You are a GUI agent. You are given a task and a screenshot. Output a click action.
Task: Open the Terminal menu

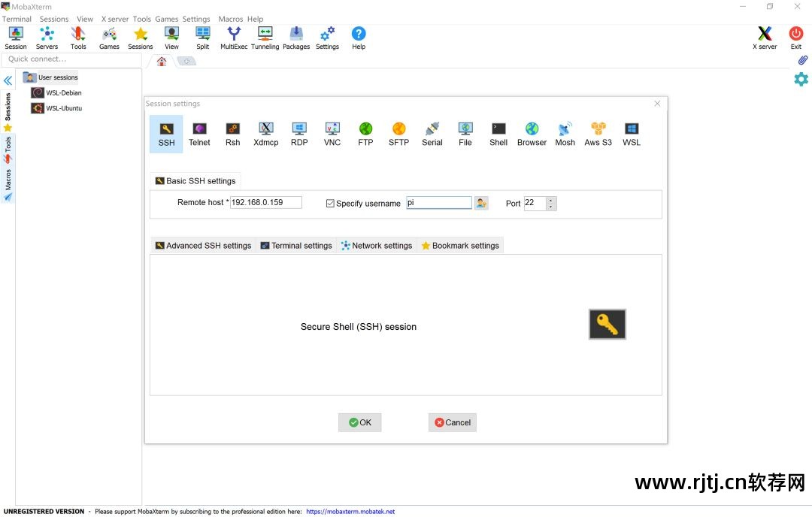(x=17, y=19)
